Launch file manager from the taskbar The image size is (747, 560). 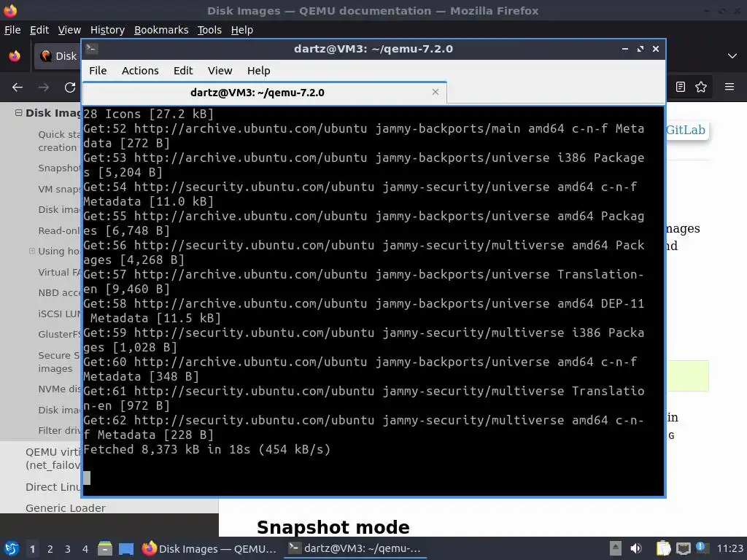tap(105, 548)
